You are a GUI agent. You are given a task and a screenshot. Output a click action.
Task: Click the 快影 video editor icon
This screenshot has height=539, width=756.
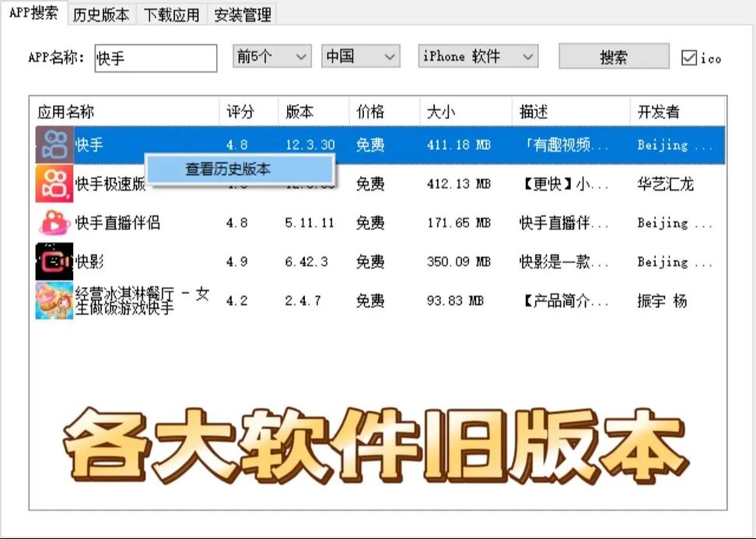(x=54, y=261)
